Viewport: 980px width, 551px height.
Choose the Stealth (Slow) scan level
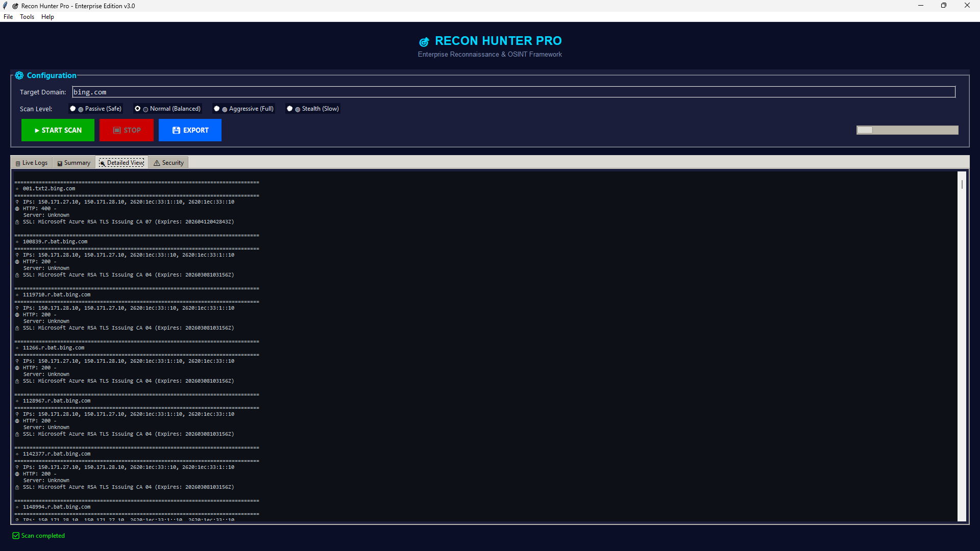pos(290,109)
